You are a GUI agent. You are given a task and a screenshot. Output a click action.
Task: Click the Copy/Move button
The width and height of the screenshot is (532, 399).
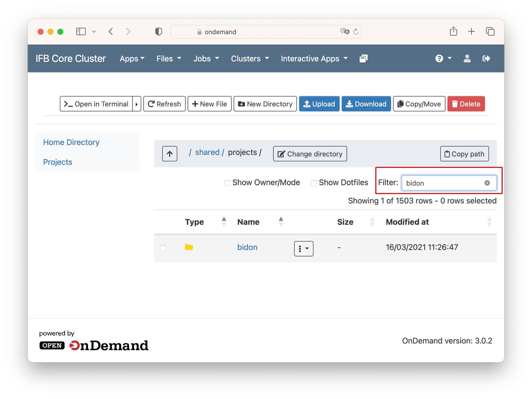pyautogui.click(x=419, y=104)
